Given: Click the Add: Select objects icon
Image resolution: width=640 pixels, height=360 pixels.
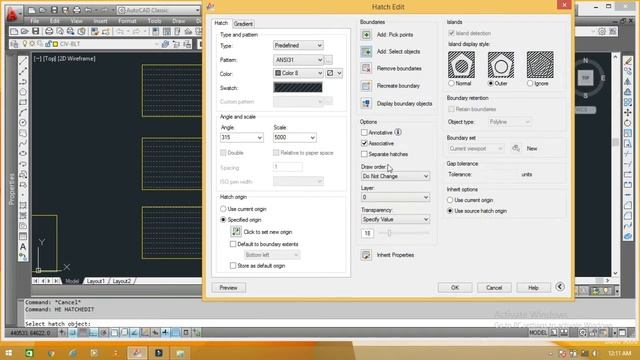Looking at the screenshot, I should pos(366,51).
